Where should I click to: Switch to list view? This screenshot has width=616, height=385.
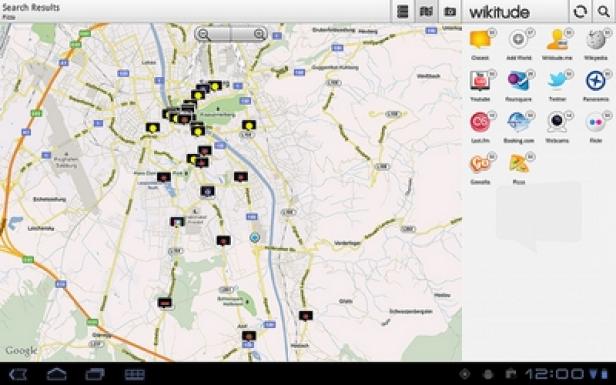(x=403, y=11)
